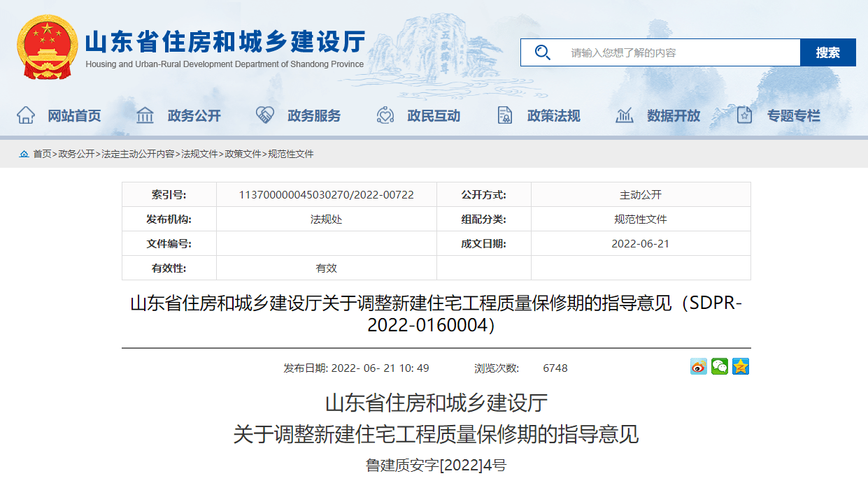Image resolution: width=868 pixels, height=490 pixels.
Task: Go to 政策文件 breadcrumb link
Action: pyautogui.click(x=243, y=154)
